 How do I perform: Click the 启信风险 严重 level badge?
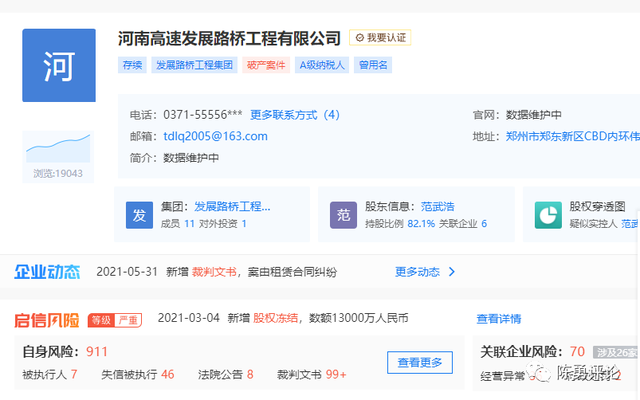(x=115, y=320)
